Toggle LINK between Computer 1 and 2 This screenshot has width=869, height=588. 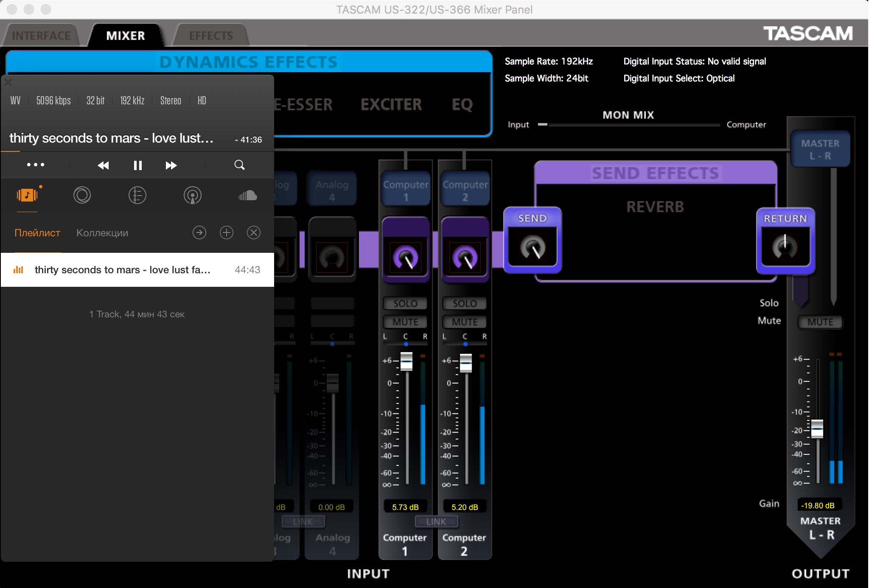pos(436,522)
